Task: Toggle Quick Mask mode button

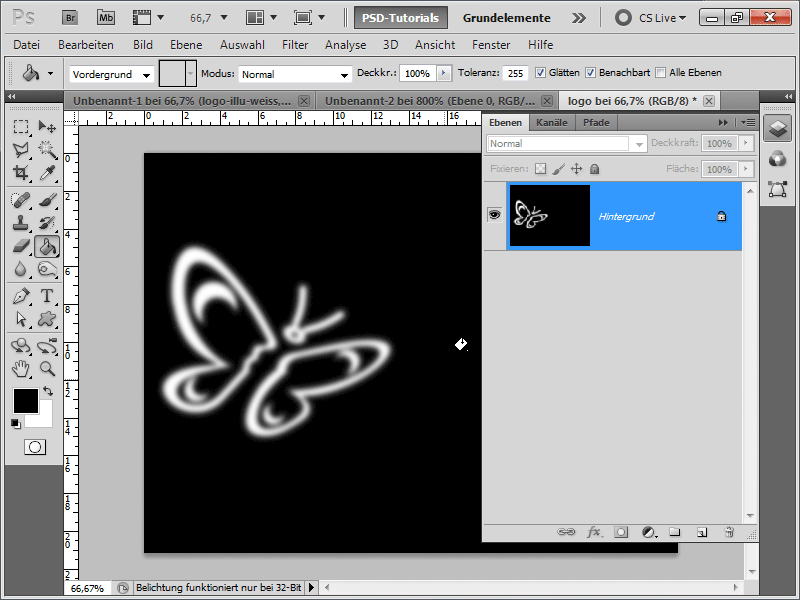Action: tap(35, 447)
